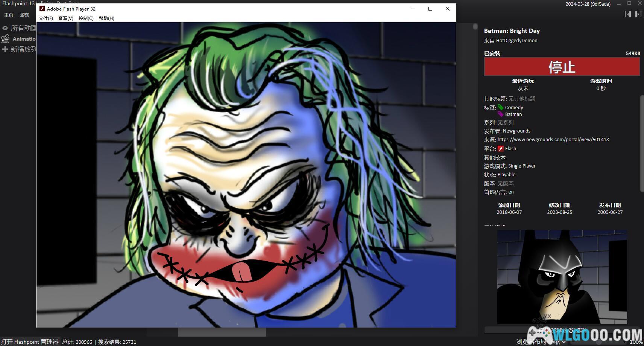Expand the 浏览器布局 layout dropdown
This screenshot has height=346, width=644.
tap(558, 342)
